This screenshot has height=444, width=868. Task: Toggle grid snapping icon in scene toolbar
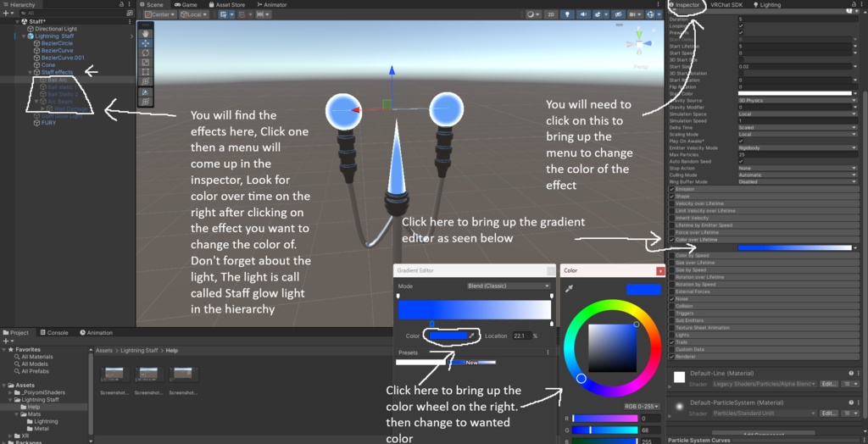(242, 15)
